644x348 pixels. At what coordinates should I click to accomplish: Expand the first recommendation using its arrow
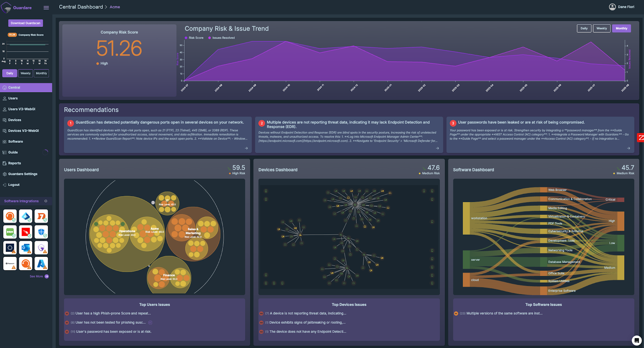pyautogui.click(x=246, y=148)
